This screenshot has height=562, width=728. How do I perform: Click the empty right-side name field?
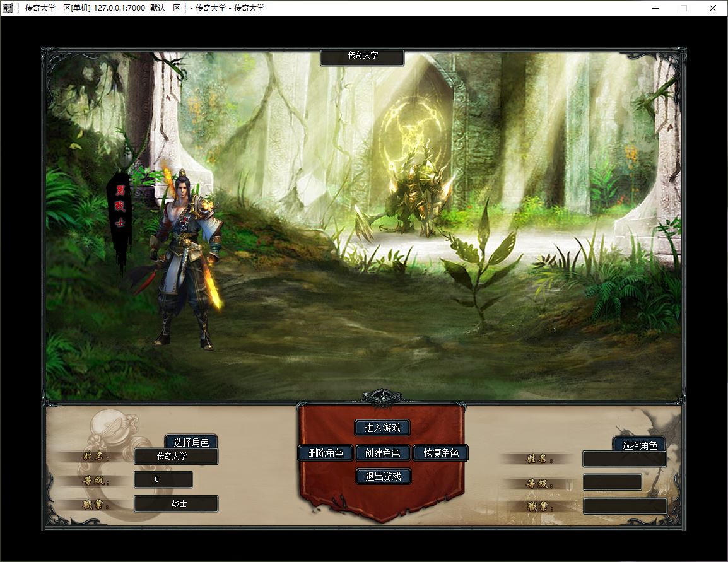[625, 459]
